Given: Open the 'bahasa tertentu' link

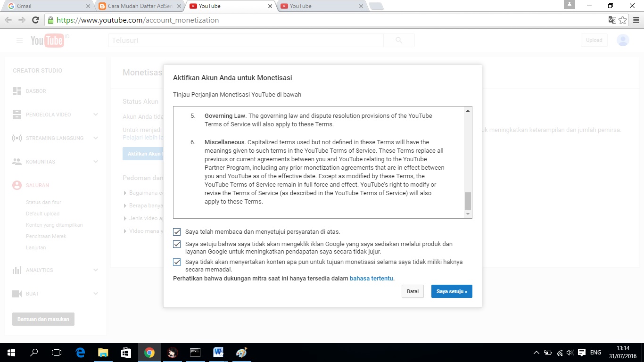Looking at the screenshot, I should click(x=372, y=279).
